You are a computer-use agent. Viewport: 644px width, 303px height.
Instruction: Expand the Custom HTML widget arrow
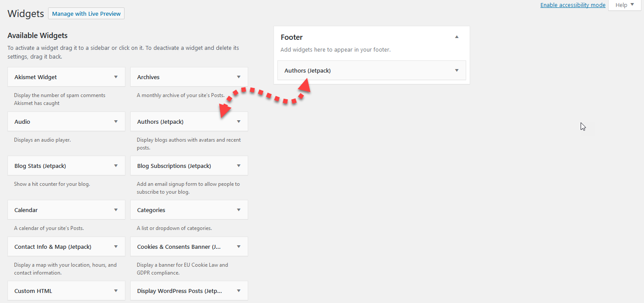pyautogui.click(x=116, y=291)
